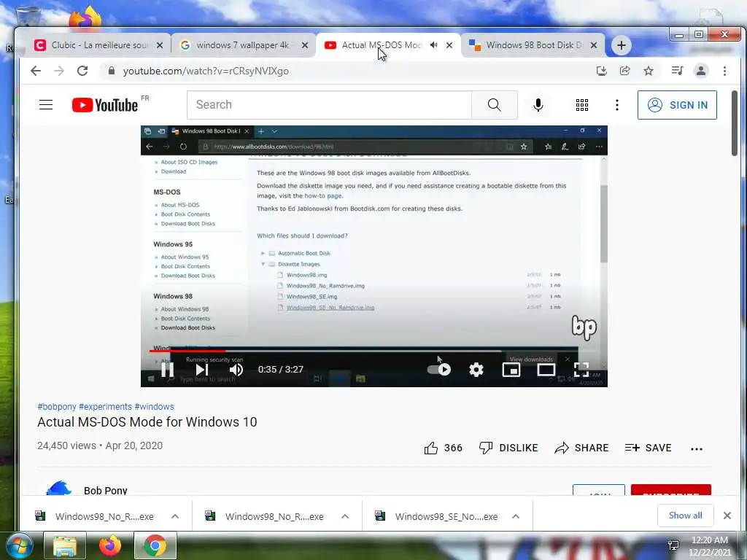The width and height of the screenshot is (747, 560).
Task: Close the Windows 98 Boot Disk tab
Action: point(594,45)
